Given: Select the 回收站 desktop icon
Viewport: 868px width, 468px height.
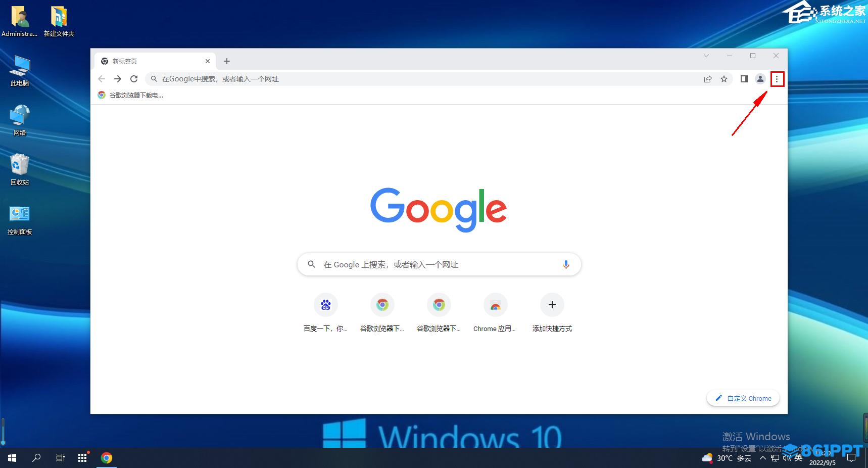Looking at the screenshot, I should (20, 170).
